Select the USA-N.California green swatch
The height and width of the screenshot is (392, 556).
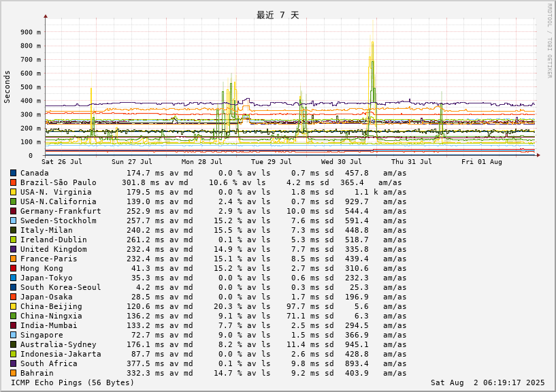(14, 202)
